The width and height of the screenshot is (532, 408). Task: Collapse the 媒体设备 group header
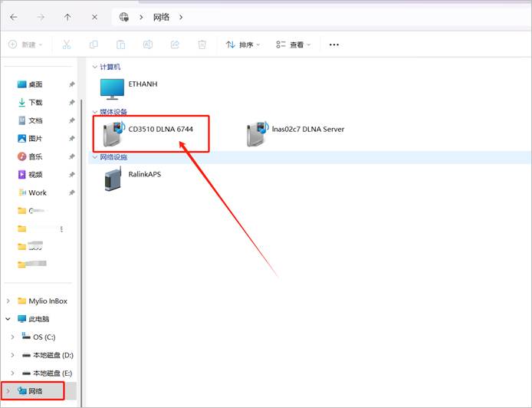94,112
